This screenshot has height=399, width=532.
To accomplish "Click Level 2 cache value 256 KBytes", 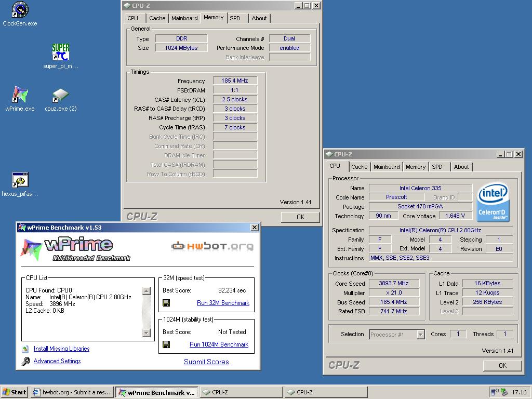I will click(487, 302).
